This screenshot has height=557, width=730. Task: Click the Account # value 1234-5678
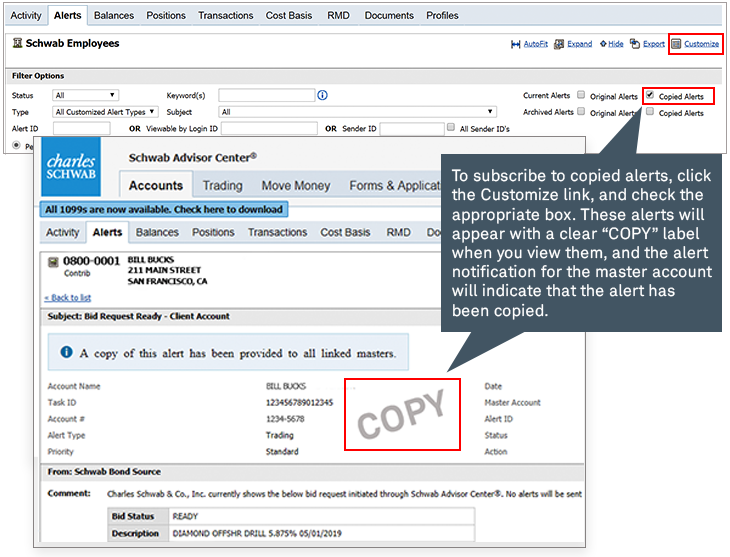tap(285, 419)
